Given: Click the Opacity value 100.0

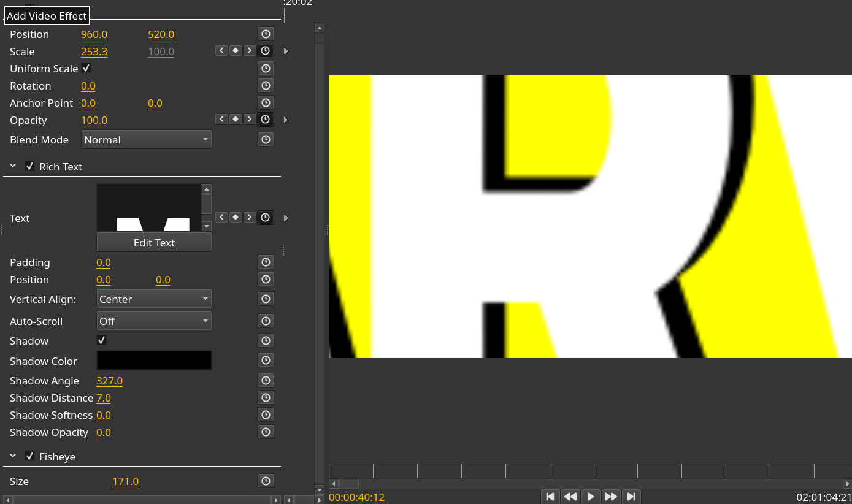Looking at the screenshot, I should click(94, 120).
